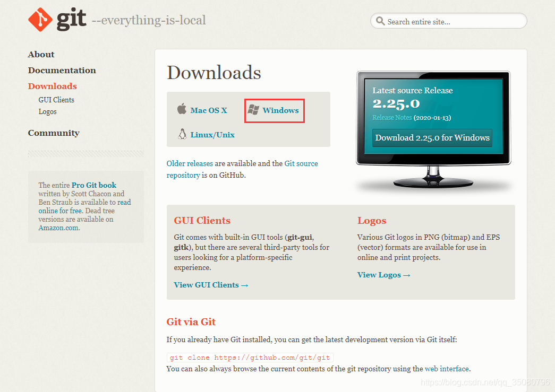Image resolution: width=555 pixels, height=392 pixels.
Task: Click the read online for free link
Action: [x=84, y=206]
